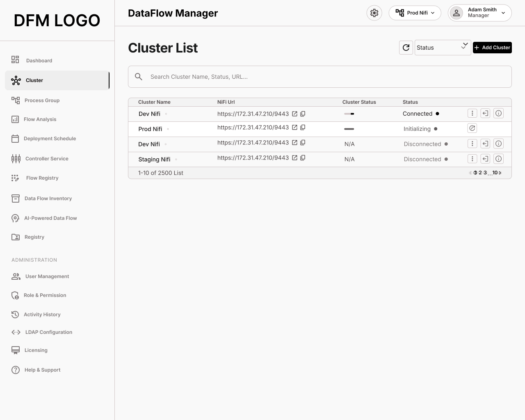Open external link icon in Staging Nifi row
The image size is (525, 420).
(x=294, y=158)
